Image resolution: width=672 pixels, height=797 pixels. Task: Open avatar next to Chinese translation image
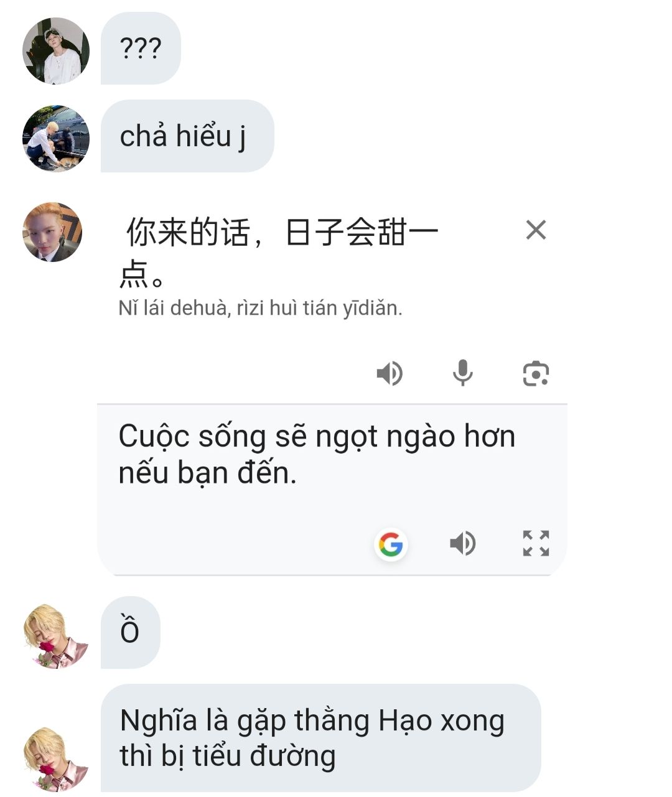[x=53, y=231]
